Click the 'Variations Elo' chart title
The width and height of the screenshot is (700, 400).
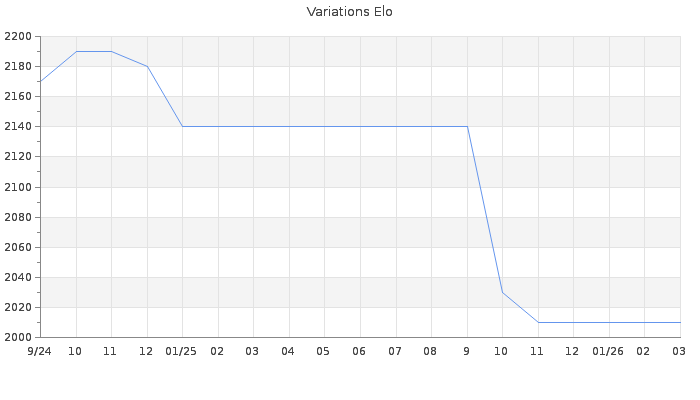pyautogui.click(x=349, y=12)
